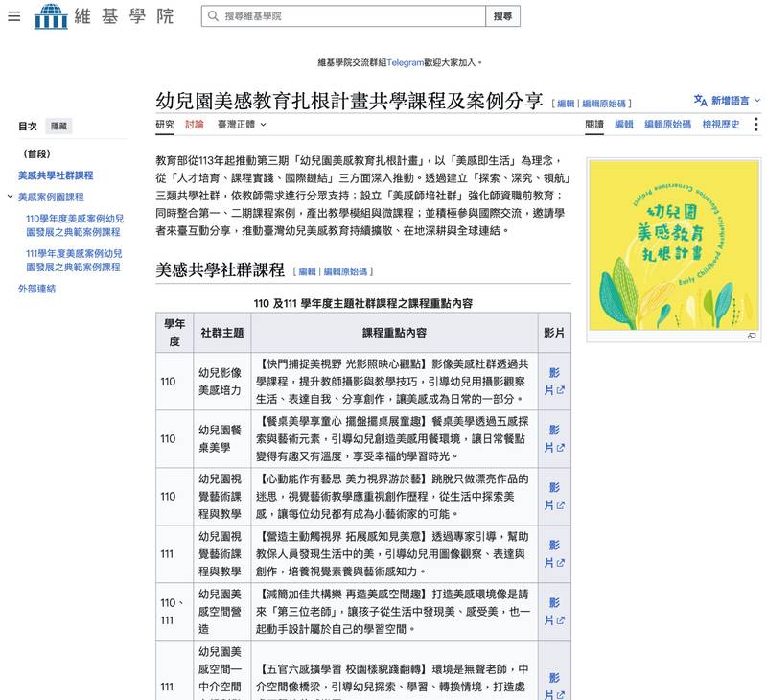Click 編輯原始碼 beside 美感共學社群課程 heading
Image resolution: width=767 pixels, height=700 pixels.
(345, 271)
